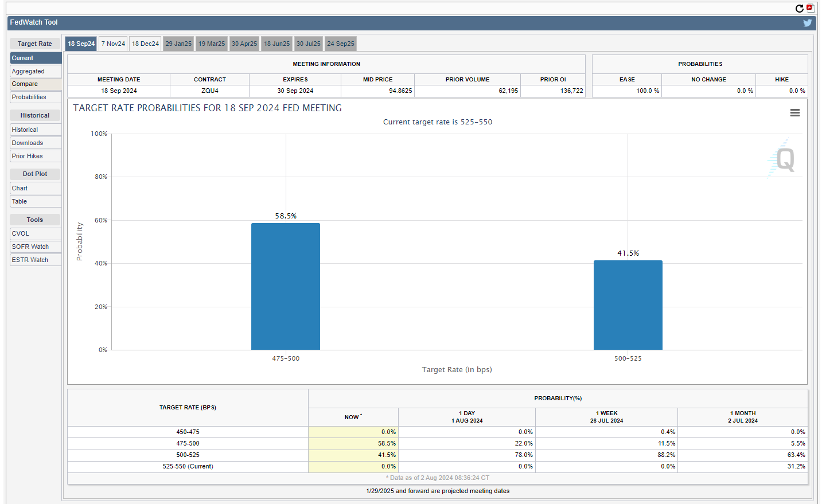This screenshot has height=504, width=822.
Task: Click the refresh icon at top right
Action: tap(799, 9)
